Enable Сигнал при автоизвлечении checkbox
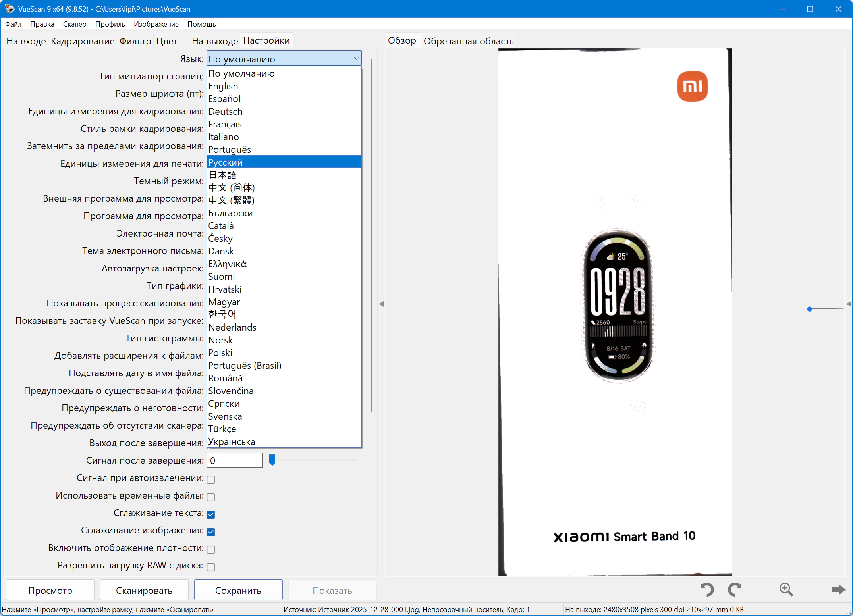This screenshot has height=616, width=853. click(211, 479)
